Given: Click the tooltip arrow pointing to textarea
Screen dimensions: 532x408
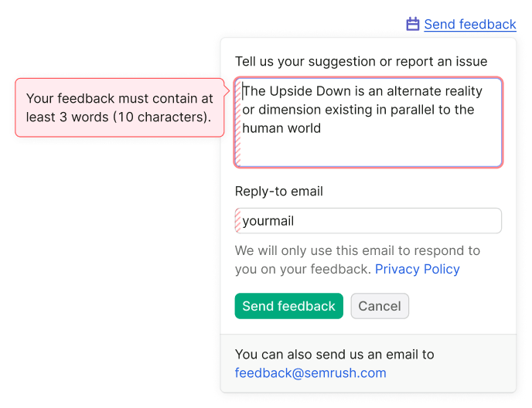Looking at the screenshot, I should point(227,90).
